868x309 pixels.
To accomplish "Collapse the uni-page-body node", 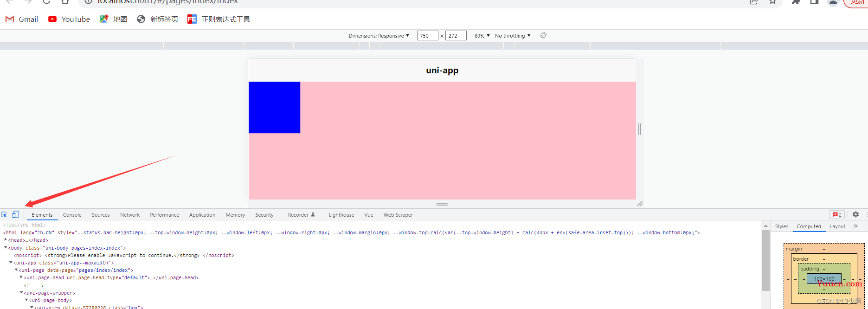I will click(26, 300).
